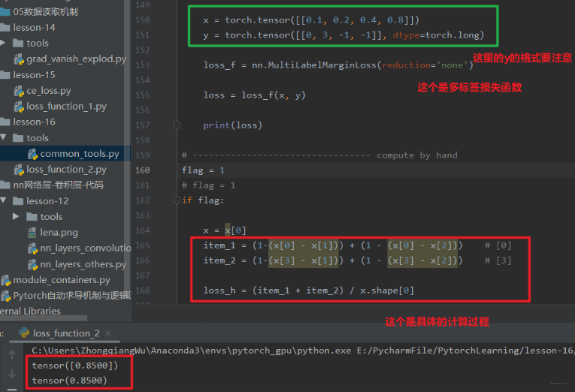Click the up arrow in run console
The image size is (575, 392).
coord(12,354)
